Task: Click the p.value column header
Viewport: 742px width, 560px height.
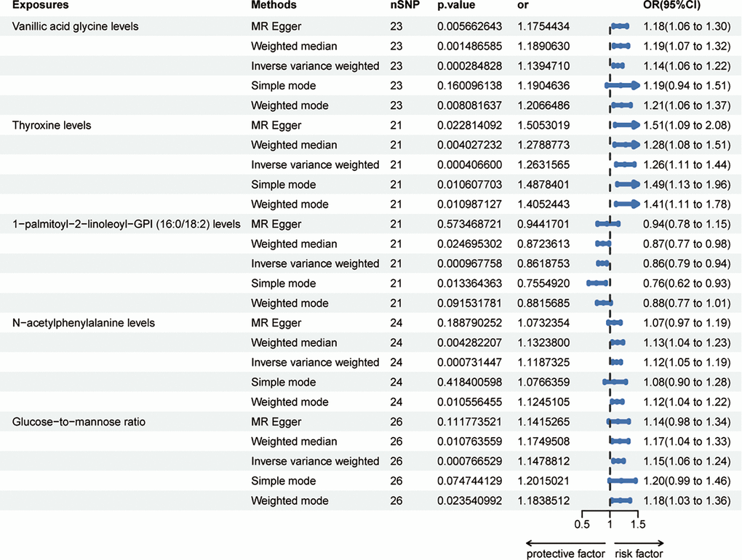Action: pyautogui.click(x=456, y=5)
